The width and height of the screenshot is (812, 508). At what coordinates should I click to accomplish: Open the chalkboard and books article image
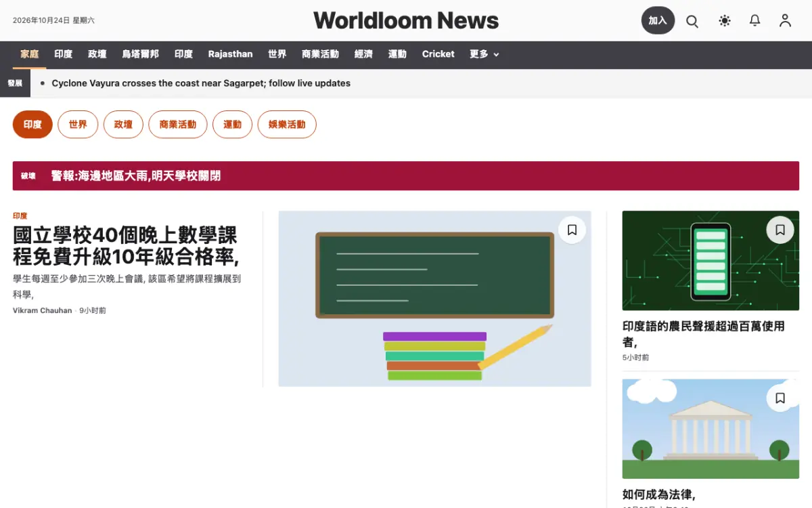click(434, 299)
